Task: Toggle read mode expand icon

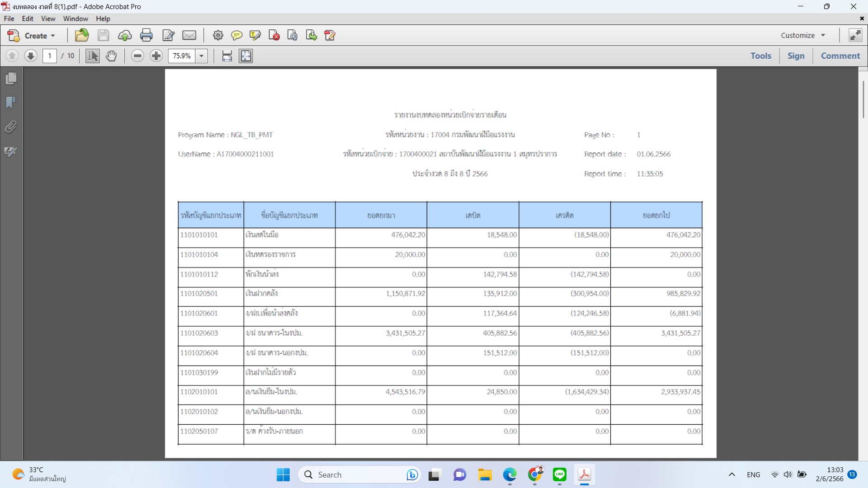Action: pos(855,35)
